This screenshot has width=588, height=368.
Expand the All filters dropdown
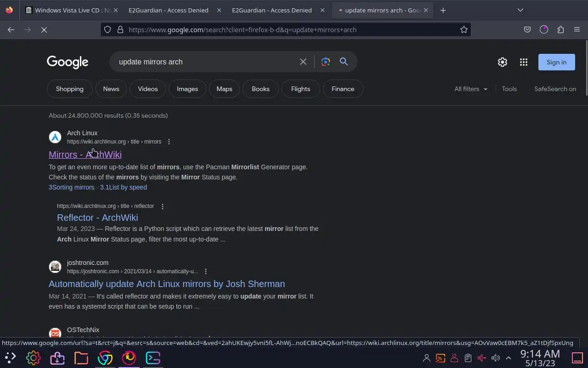pos(471,89)
